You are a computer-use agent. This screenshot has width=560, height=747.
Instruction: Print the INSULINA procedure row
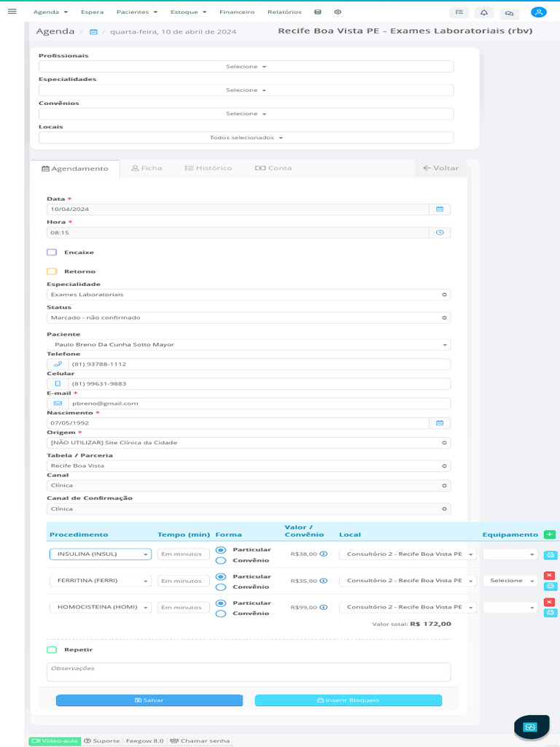tap(551, 555)
